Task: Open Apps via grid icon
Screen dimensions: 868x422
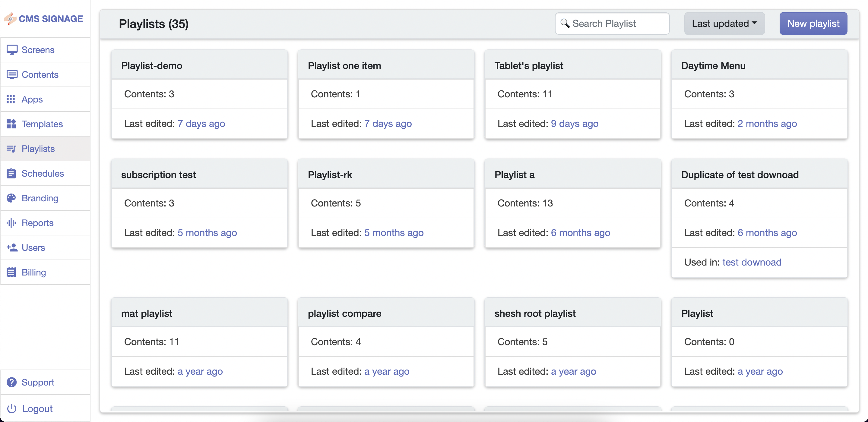Action: (11, 99)
